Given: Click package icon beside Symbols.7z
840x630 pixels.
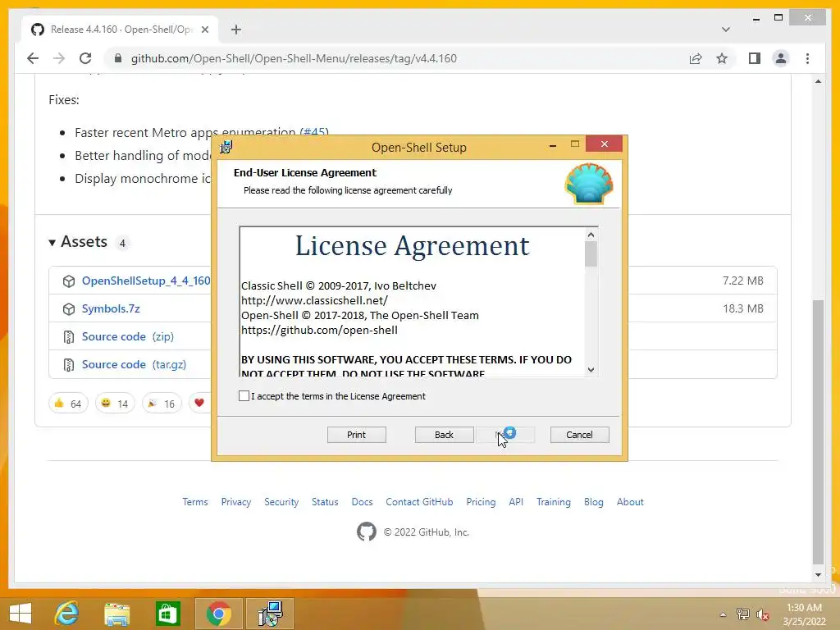Looking at the screenshot, I should 69,309.
